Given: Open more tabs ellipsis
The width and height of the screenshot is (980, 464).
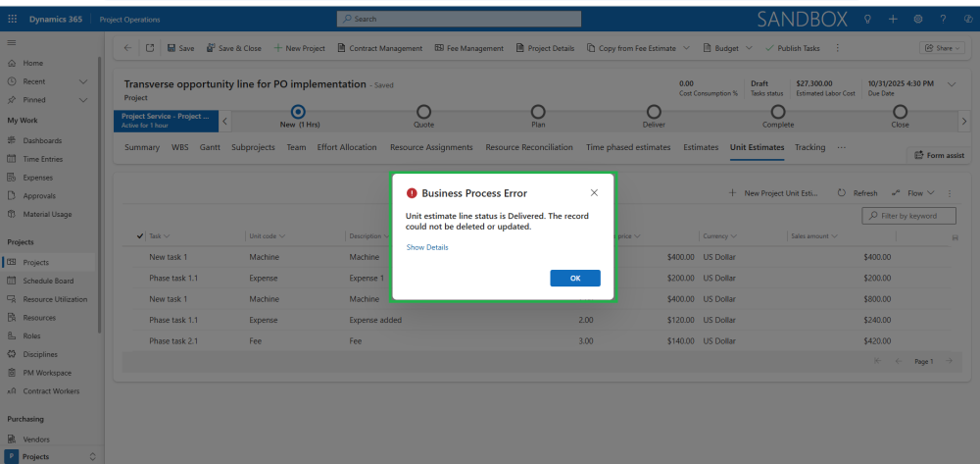Looking at the screenshot, I should pyautogui.click(x=841, y=147).
